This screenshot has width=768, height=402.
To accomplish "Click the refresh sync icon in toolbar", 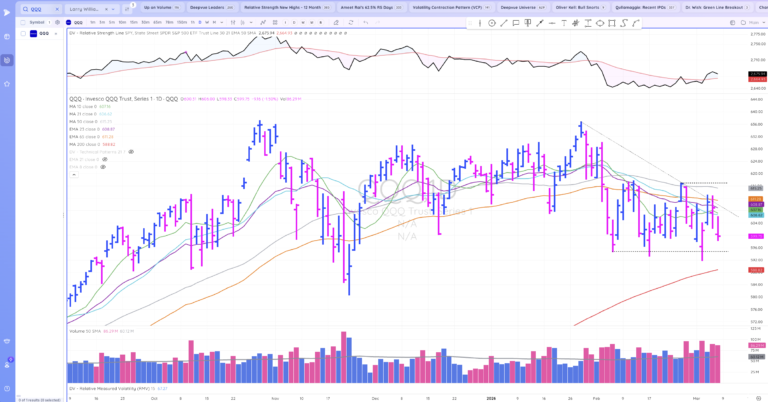I will click(x=351, y=23).
